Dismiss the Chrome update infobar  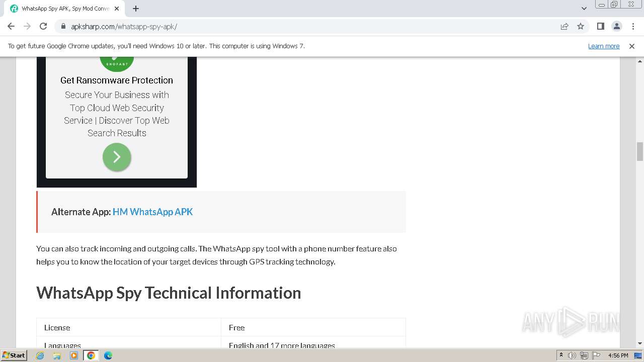(632, 46)
